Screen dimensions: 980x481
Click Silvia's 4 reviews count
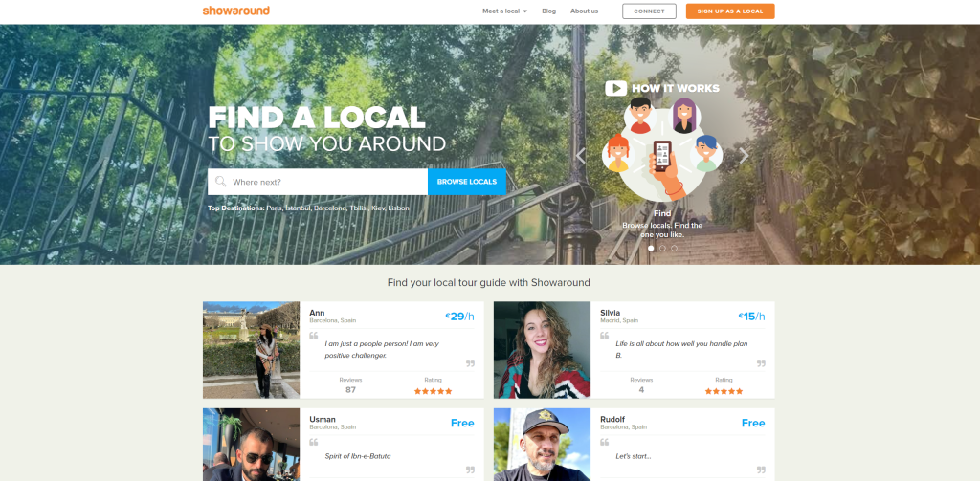pos(641,390)
